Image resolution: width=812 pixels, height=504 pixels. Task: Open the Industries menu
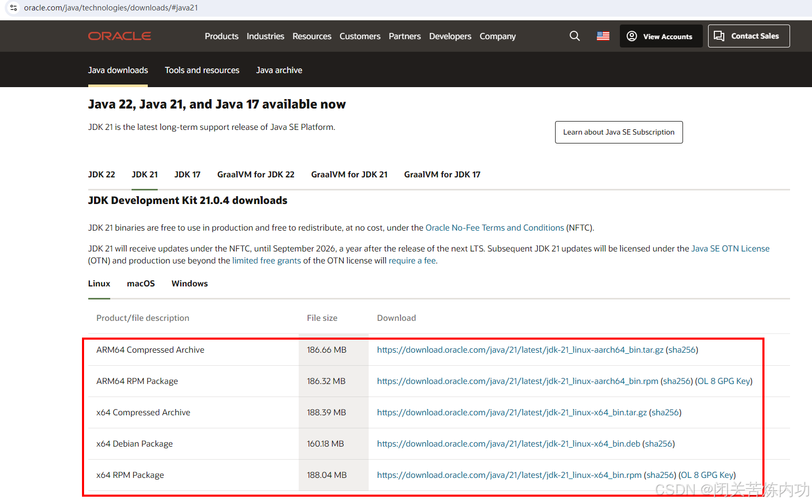[x=265, y=36]
